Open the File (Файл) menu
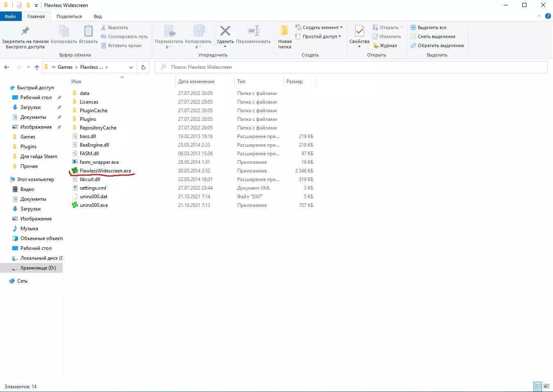Screen dimensions: 553x392 click(10, 16)
